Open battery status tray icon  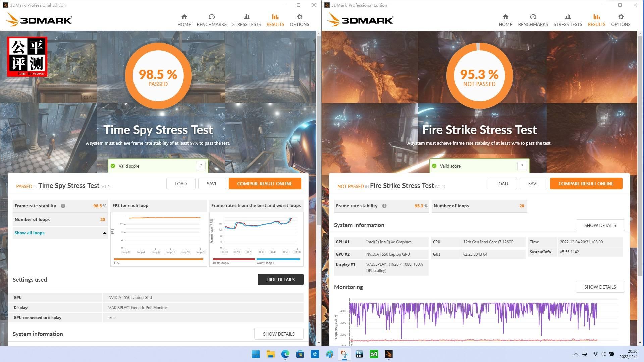[612, 354]
